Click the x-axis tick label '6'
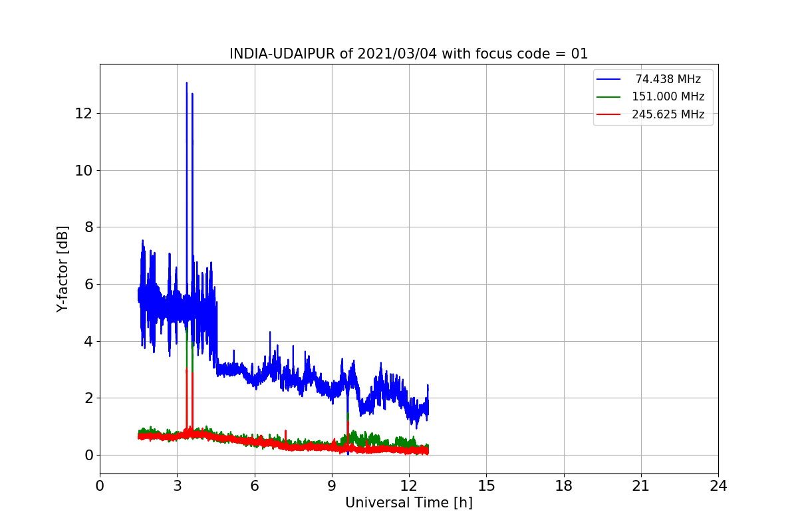Screen dimensions: 798x532 (x=255, y=486)
